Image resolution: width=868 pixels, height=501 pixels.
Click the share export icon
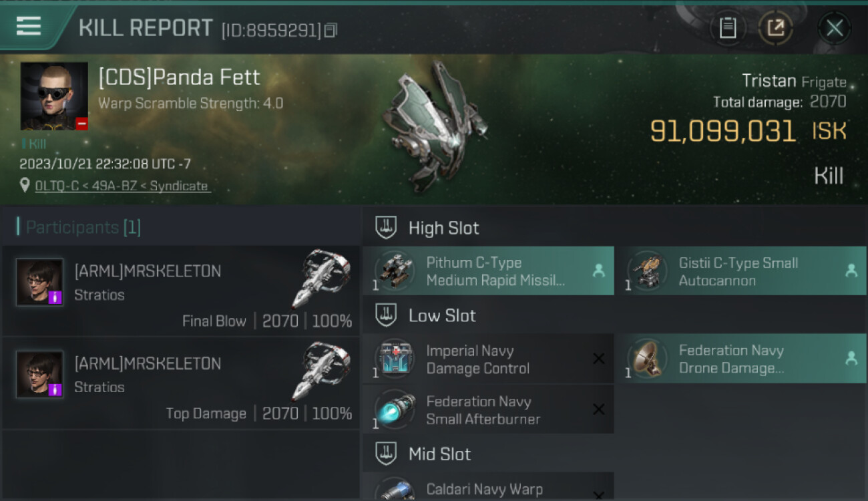pos(775,28)
